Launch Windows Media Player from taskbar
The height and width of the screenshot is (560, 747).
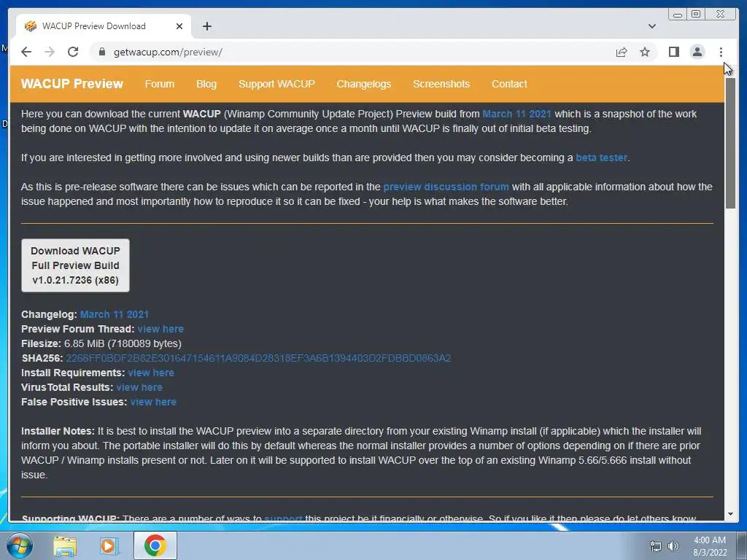click(x=109, y=545)
